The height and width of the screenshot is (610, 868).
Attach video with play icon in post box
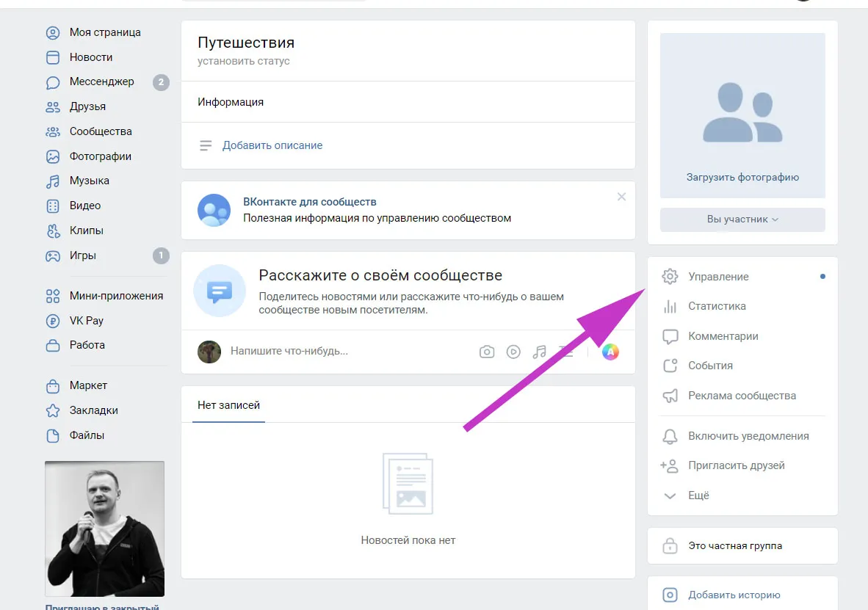[x=513, y=352]
